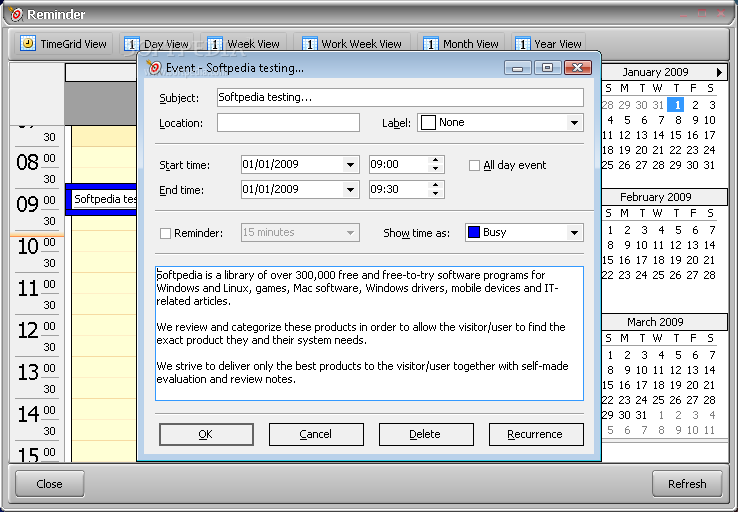Enable the All day event checkbox

pyautogui.click(x=474, y=165)
